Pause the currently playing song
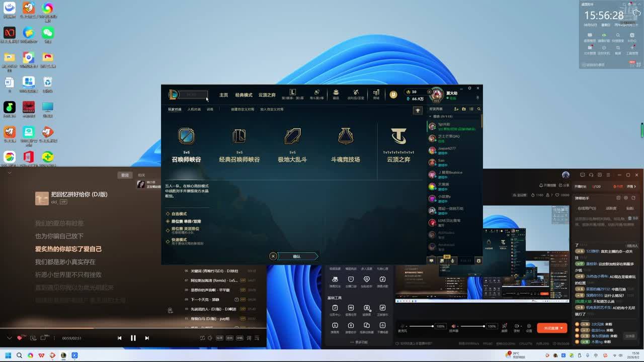This screenshot has height=362, width=644. pyautogui.click(x=133, y=338)
